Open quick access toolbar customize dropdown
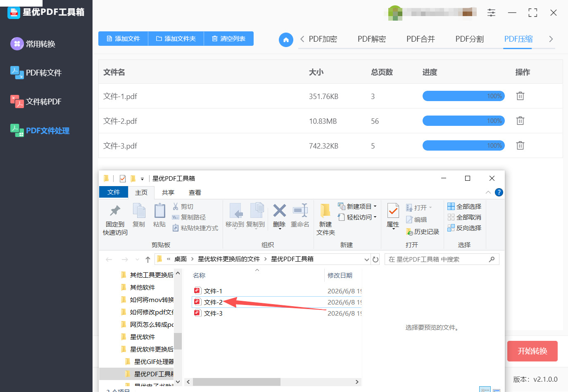Screen dimensions: 568x392 tap(142, 179)
